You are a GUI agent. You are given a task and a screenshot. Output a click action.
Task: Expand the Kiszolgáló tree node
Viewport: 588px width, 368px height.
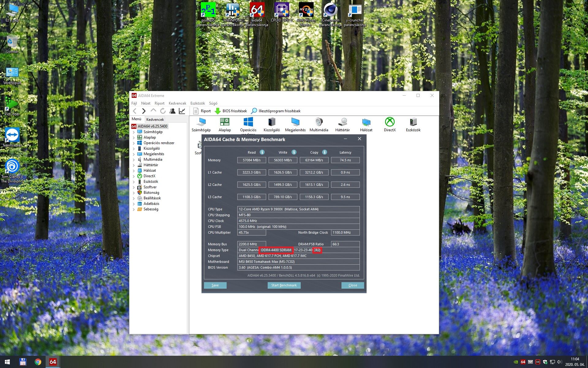(x=134, y=149)
